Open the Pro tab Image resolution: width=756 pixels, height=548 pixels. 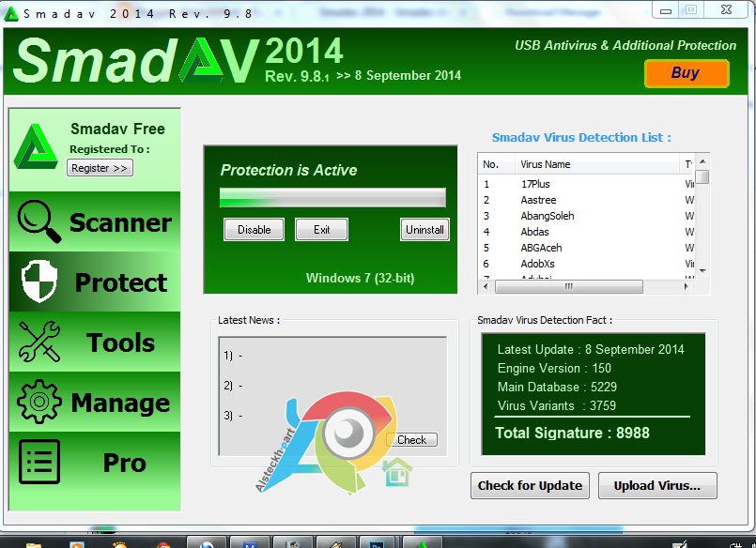[95, 462]
